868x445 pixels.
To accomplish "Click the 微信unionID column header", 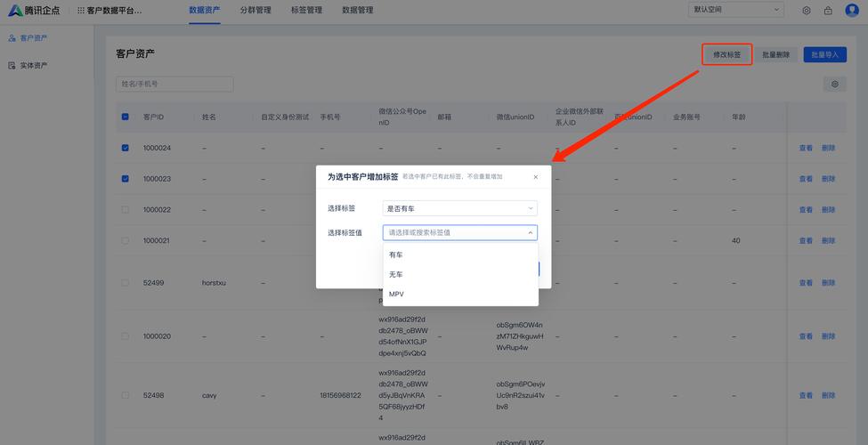I will [515, 117].
